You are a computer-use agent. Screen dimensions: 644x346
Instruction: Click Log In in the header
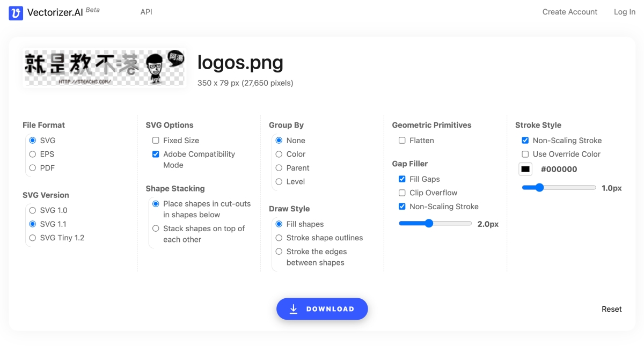pos(625,12)
